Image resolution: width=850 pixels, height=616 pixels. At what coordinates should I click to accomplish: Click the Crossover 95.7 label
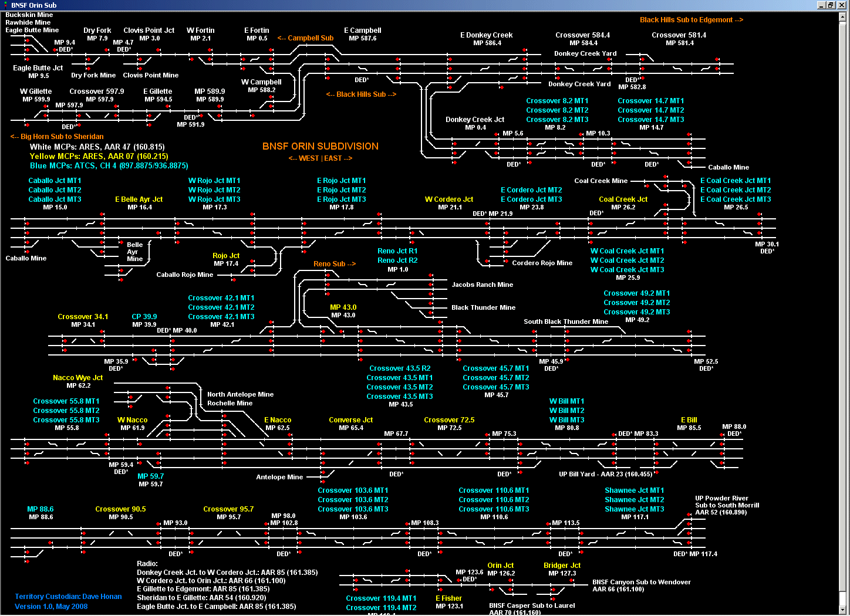(x=228, y=509)
